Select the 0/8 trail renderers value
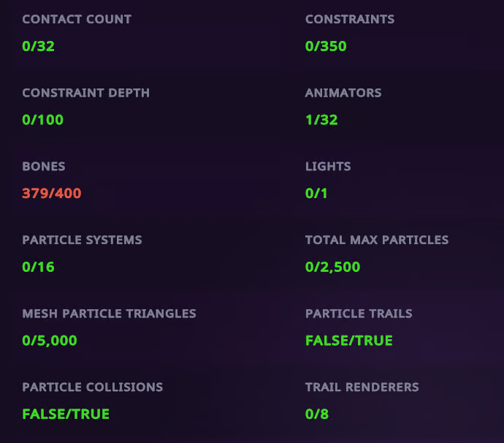This screenshot has height=443, width=504. click(x=317, y=414)
